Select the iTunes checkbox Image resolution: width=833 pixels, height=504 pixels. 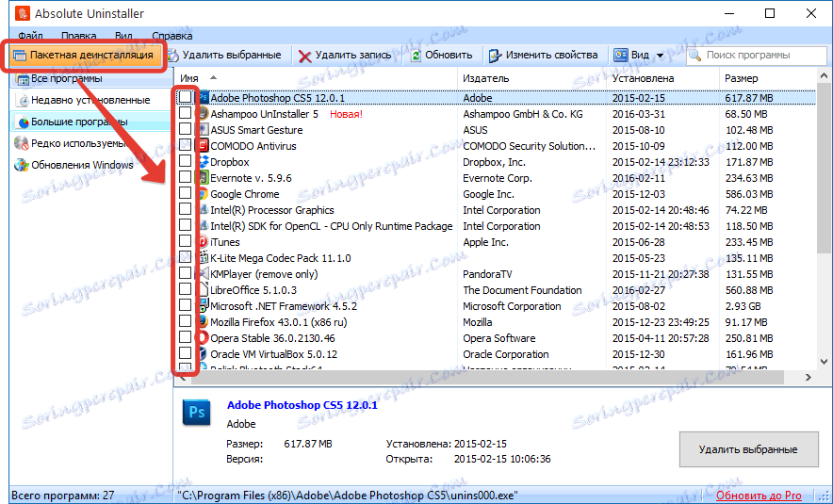[x=185, y=240]
